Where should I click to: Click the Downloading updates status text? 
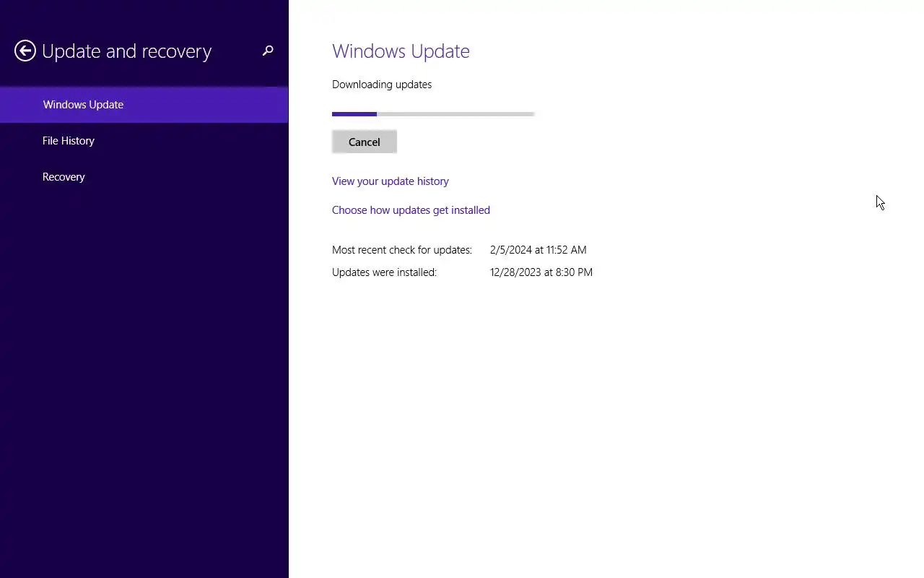[x=382, y=85]
